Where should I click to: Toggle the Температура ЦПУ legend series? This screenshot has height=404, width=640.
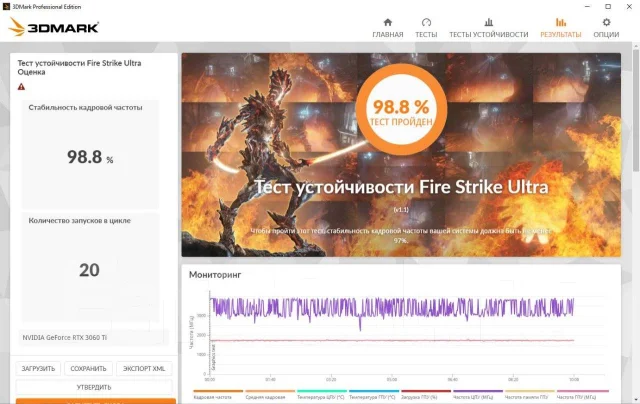[321, 394]
